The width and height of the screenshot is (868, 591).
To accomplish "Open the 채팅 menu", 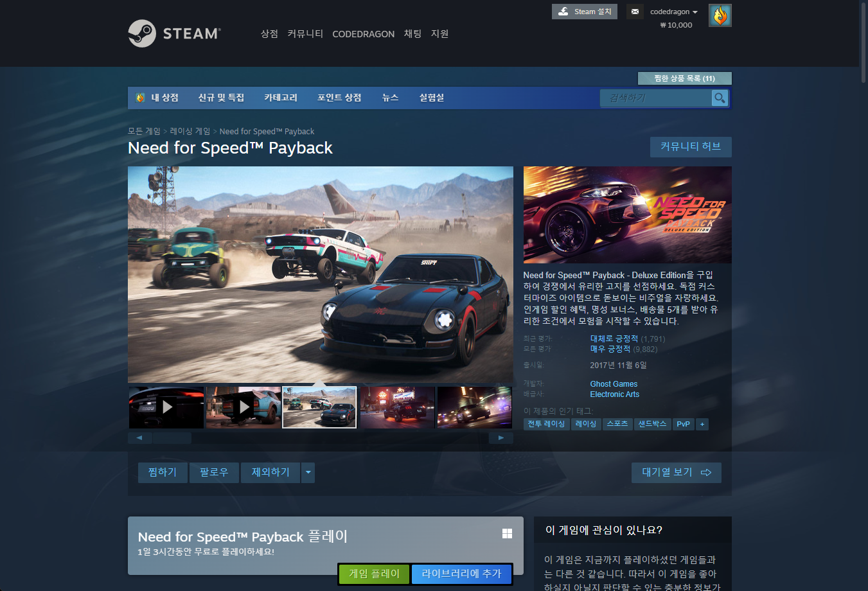I will point(412,33).
